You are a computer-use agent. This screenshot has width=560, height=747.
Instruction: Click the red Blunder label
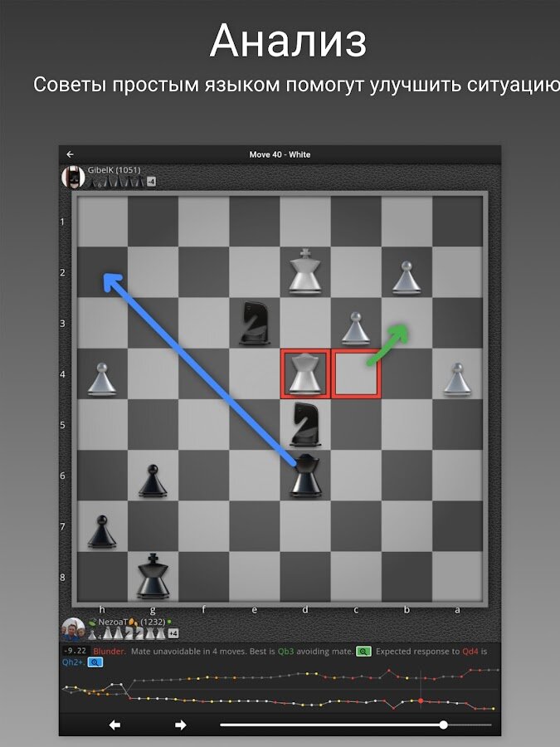(110, 652)
